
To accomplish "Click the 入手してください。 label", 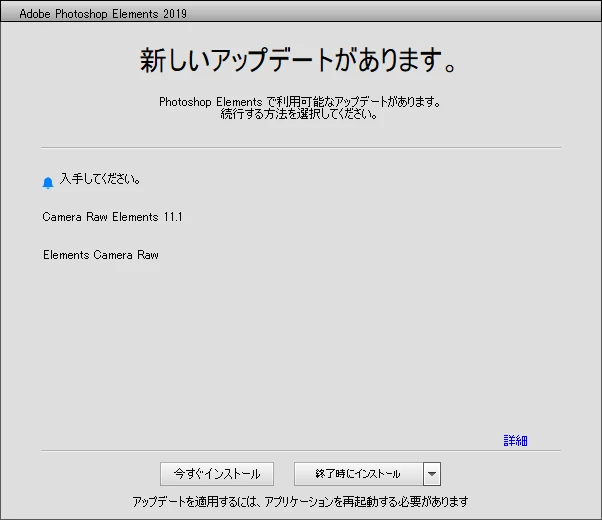I will tap(100, 179).
